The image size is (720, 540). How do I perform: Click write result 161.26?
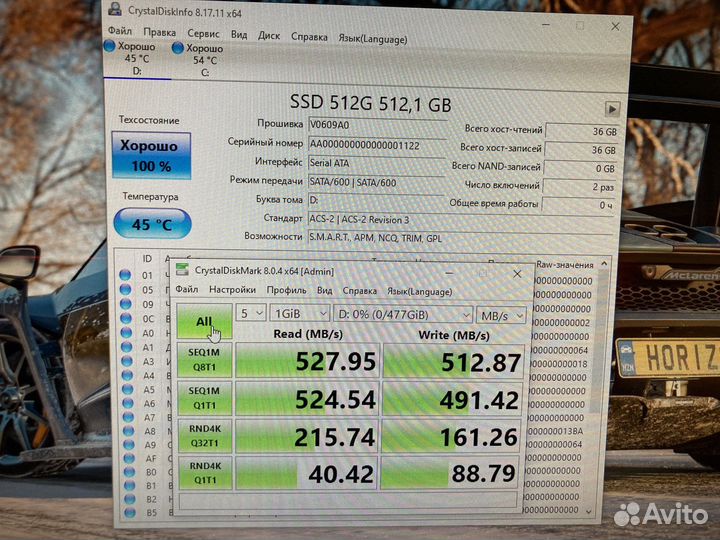tap(451, 437)
